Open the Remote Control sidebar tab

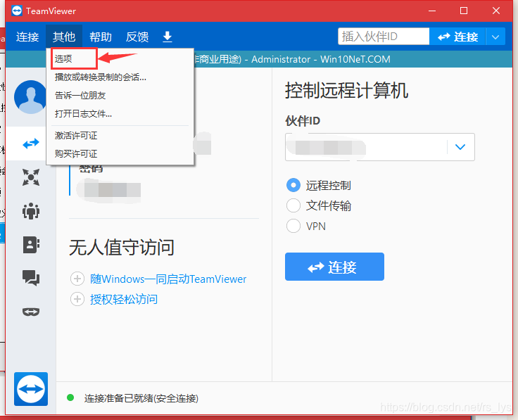click(x=31, y=144)
